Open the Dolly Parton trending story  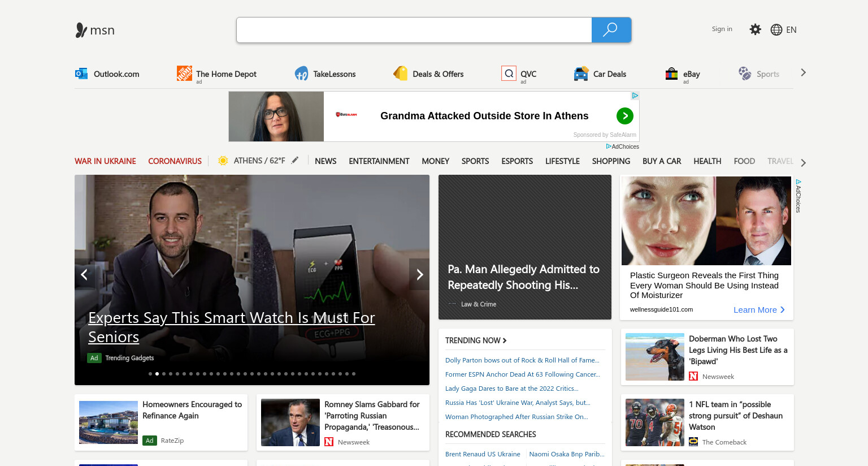pyautogui.click(x=522, y=360)
